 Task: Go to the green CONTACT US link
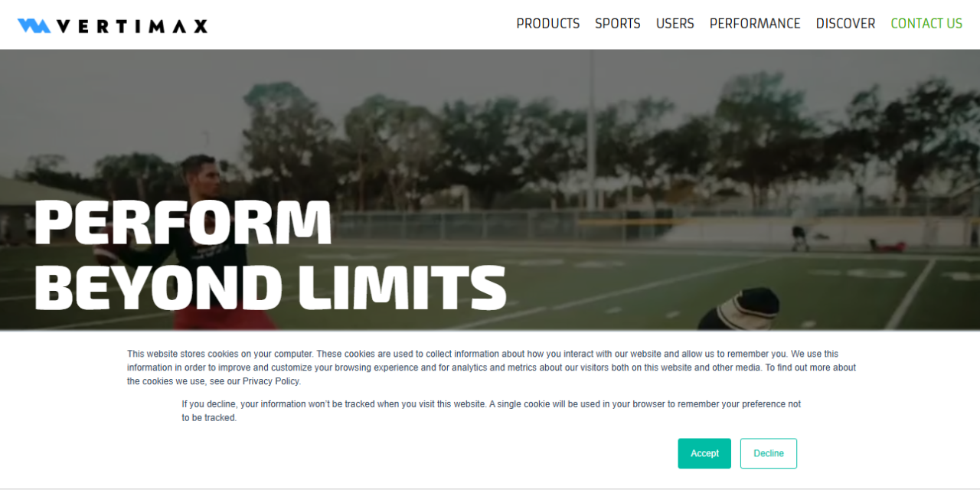926,24
